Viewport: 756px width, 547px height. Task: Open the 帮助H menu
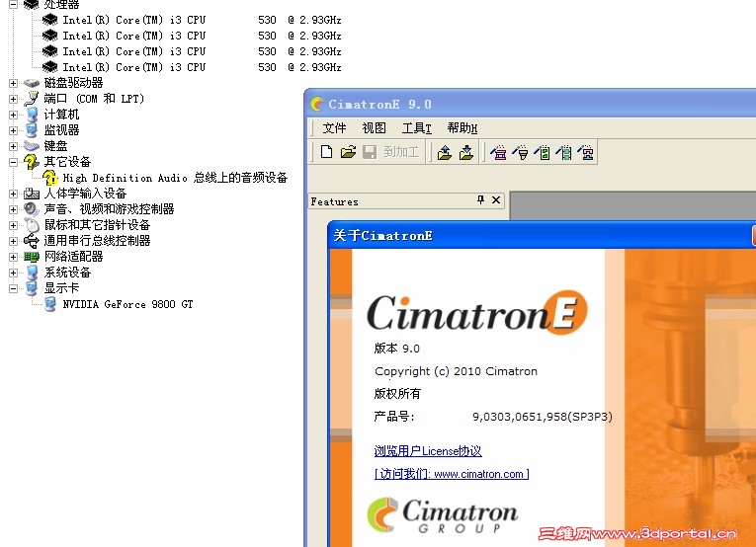tap(462, 128)
